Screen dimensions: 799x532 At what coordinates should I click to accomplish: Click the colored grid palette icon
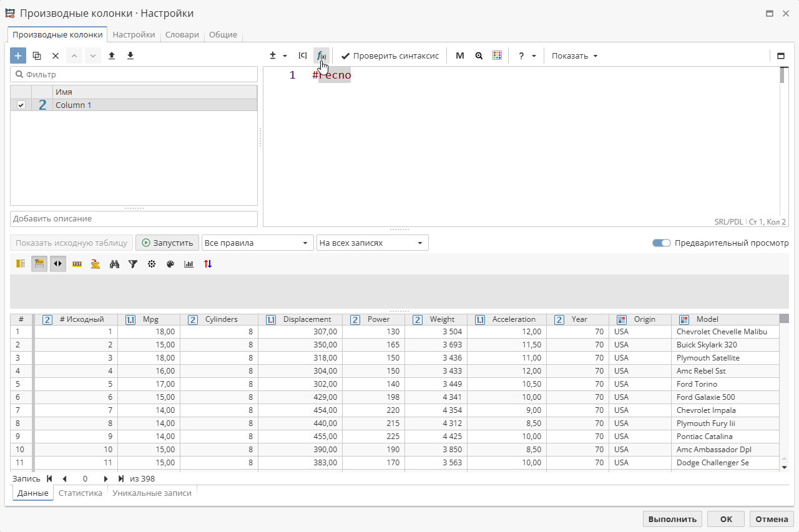click(x=497, y=56)
